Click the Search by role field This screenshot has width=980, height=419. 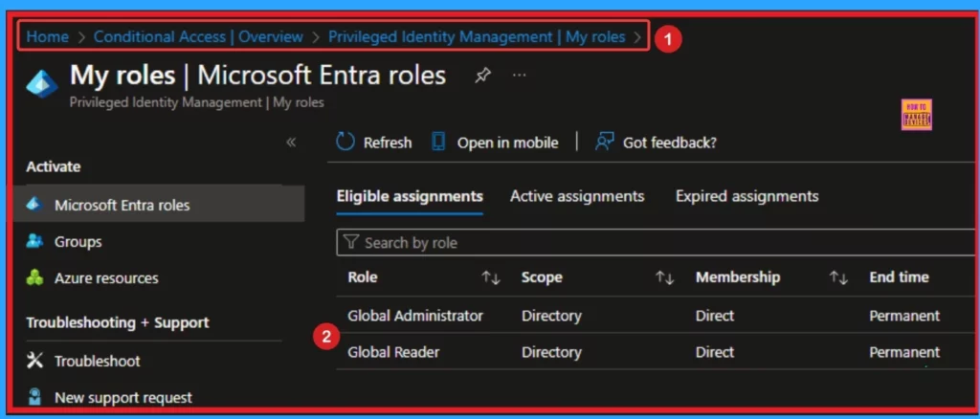656,242
